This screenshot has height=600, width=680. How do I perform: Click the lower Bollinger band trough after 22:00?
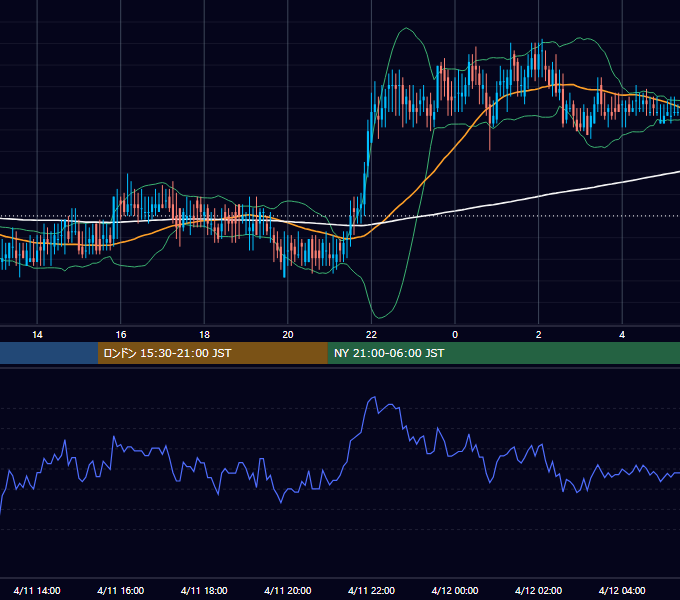click(379, 318)
